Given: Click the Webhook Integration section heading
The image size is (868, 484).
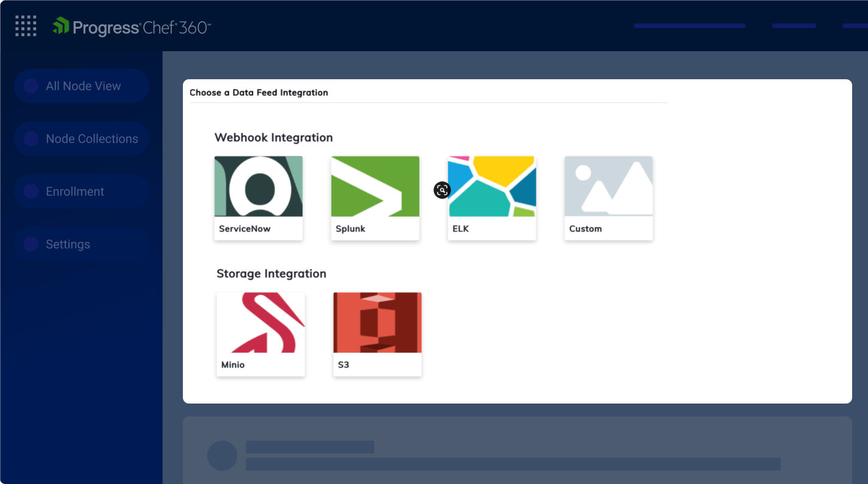Looking at the screenshot, I should tap(274, 138).
